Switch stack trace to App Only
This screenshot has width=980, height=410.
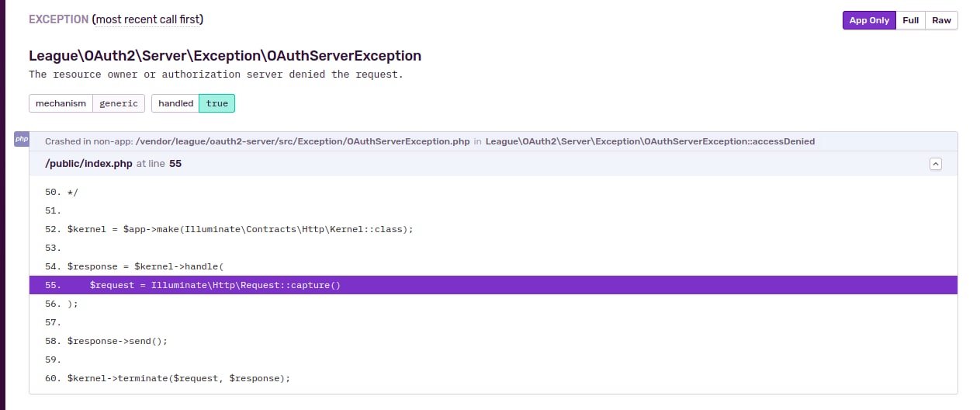(869, 20)
